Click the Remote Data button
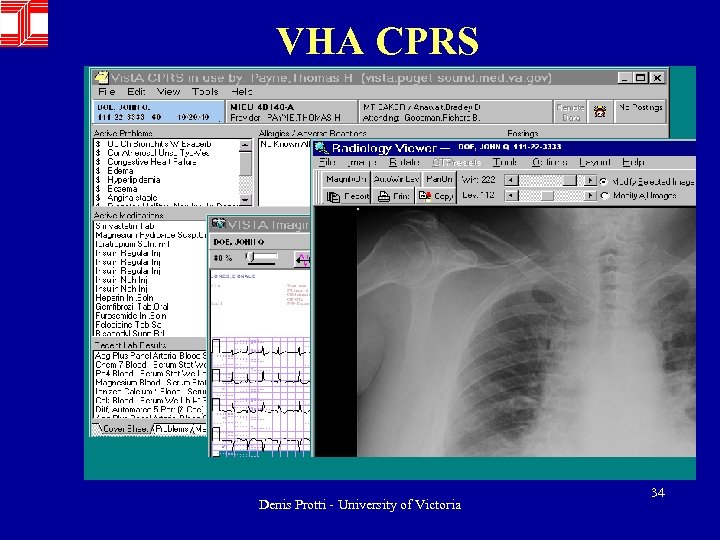The image size is (720, 540). click(x=570, y=112)
